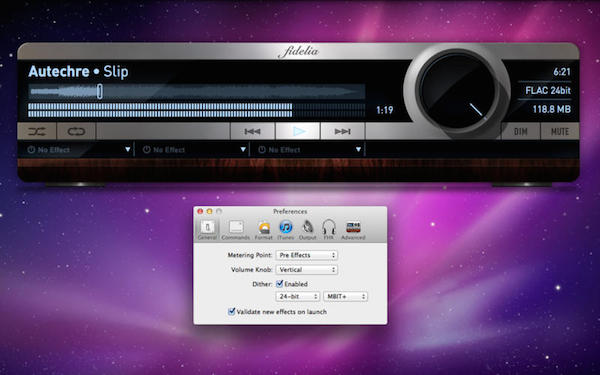Image resolution: width=600 pixels, height=375 pixels.
Task: Click the Autechre • Slip track title
Action: coord(78,72)
